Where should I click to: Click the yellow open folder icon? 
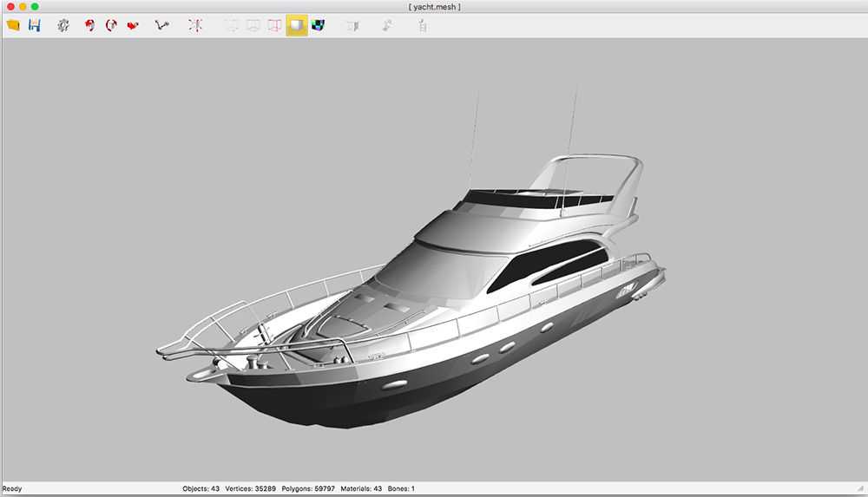click(13, 26)
